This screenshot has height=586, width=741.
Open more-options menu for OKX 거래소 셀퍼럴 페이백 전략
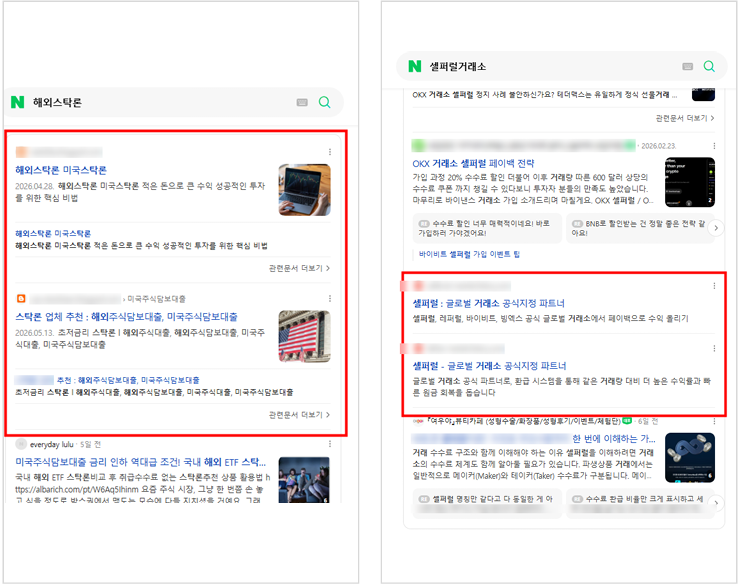click(714, 146)
